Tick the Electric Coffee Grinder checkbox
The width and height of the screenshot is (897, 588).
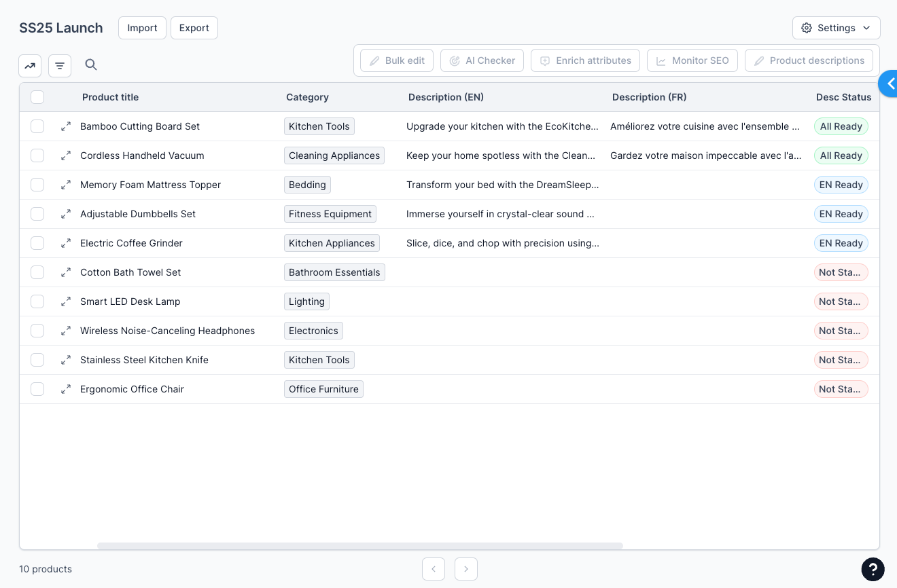tap(37, 243)
